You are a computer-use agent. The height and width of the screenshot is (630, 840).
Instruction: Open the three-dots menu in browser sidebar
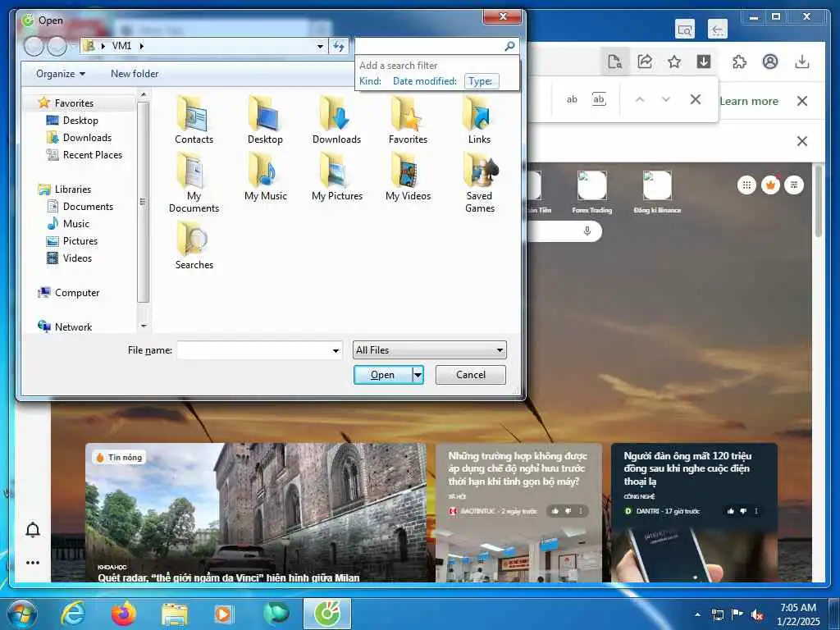tap(33, 563)
